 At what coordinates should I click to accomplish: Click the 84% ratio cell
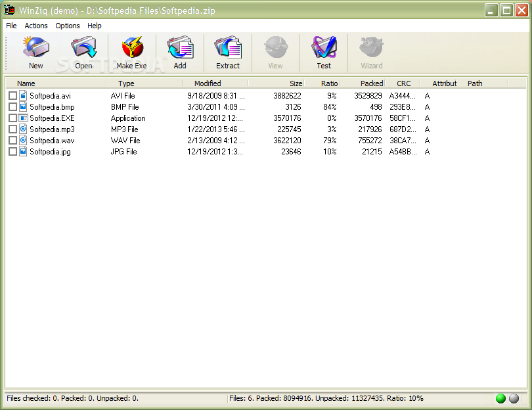coord(330,107)
